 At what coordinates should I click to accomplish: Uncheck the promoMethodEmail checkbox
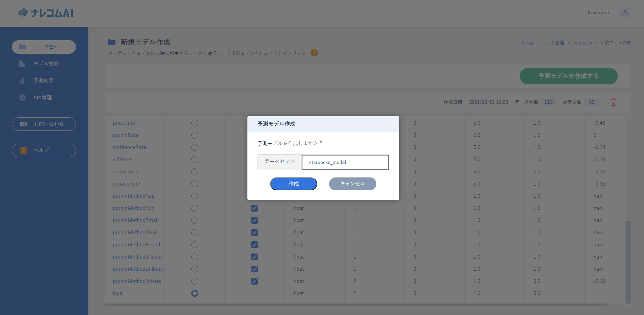point(254,220)
